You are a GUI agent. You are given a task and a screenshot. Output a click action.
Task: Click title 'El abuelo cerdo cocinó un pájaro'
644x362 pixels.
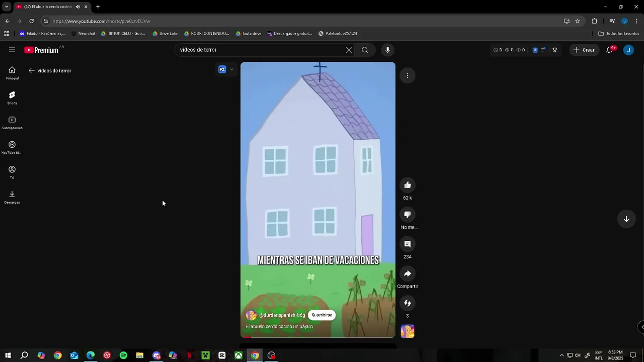pos(279,327)
